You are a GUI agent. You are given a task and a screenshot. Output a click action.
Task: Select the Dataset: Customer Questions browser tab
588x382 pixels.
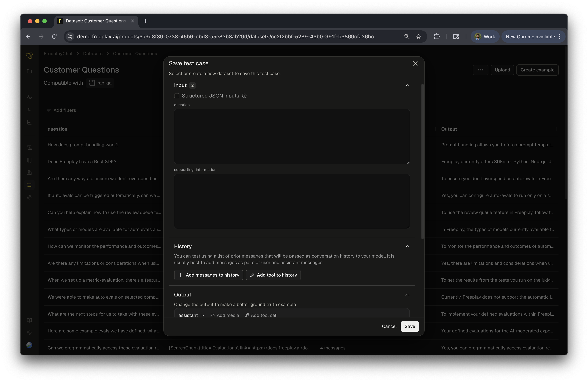(x=96, y=21)
